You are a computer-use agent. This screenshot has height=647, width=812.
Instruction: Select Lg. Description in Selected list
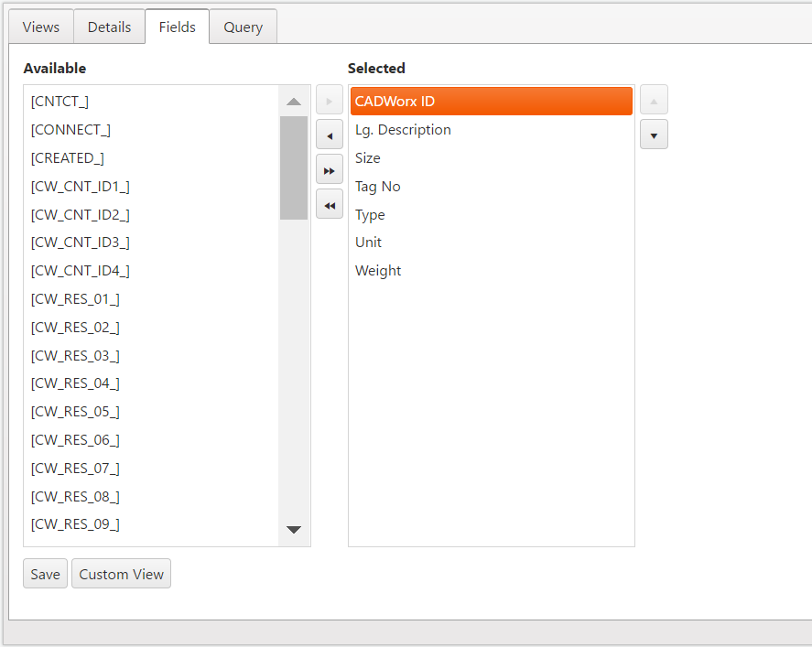[x=403, y=130]
